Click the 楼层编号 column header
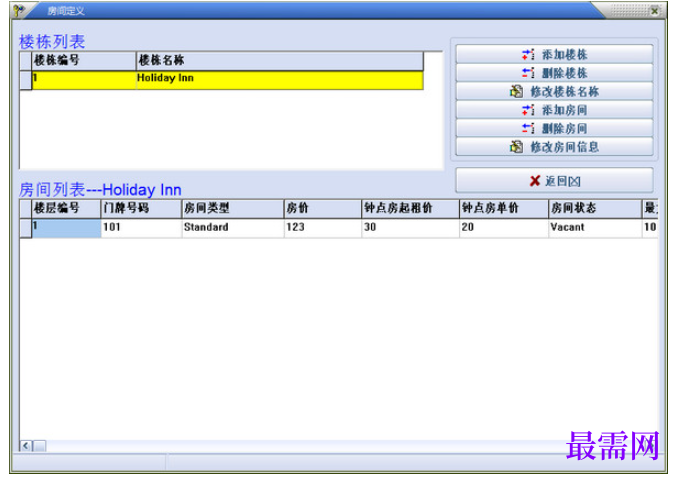 coord(66,209)
